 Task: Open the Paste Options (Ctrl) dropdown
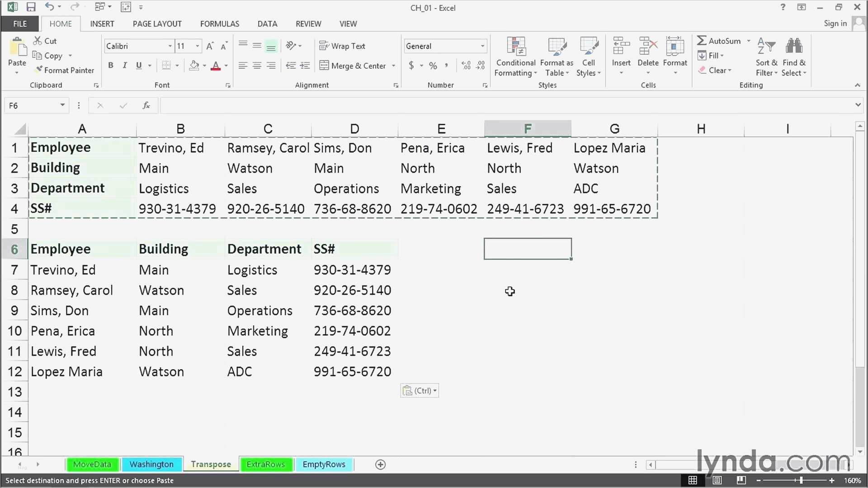(420, 390)
